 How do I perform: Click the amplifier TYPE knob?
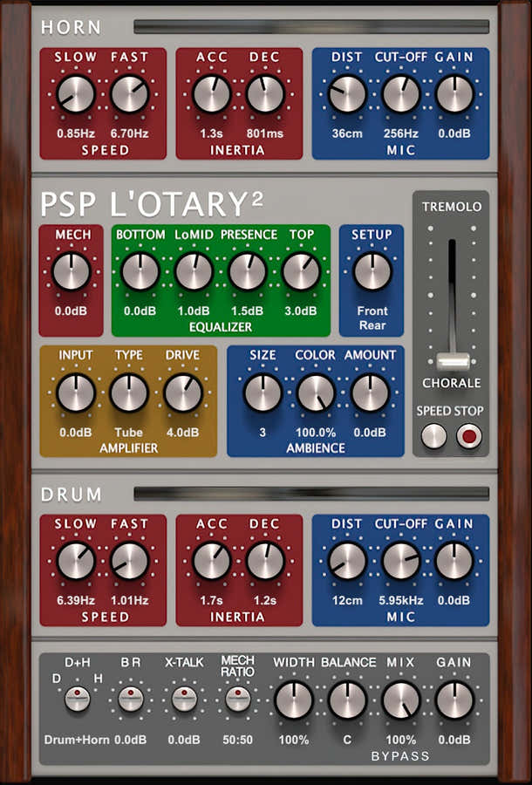click(x=129, y=392)
